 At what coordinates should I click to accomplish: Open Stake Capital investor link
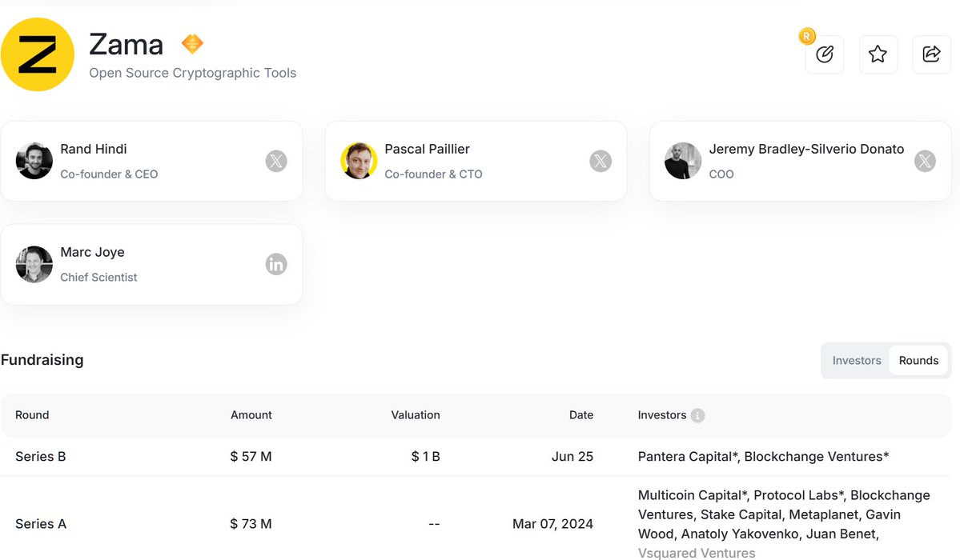(x=741, y=514)
